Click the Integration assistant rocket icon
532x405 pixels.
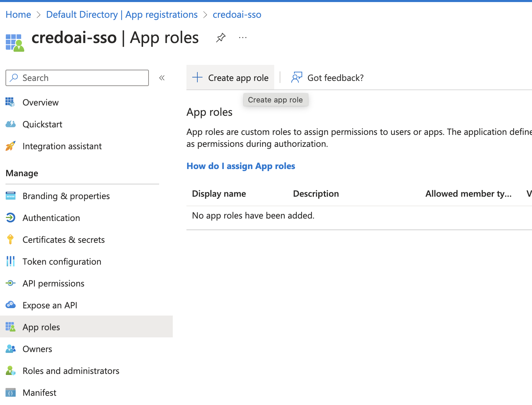point(10,146)
